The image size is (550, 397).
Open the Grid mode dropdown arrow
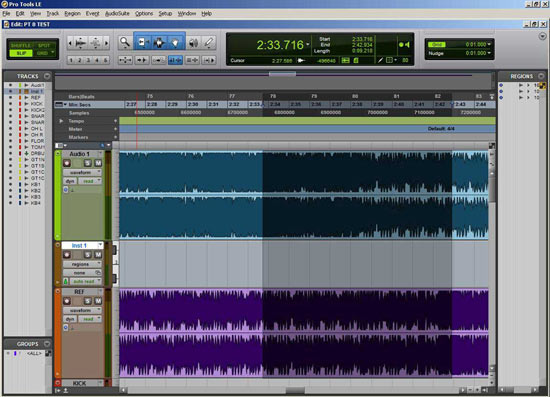tap(53, 53)
